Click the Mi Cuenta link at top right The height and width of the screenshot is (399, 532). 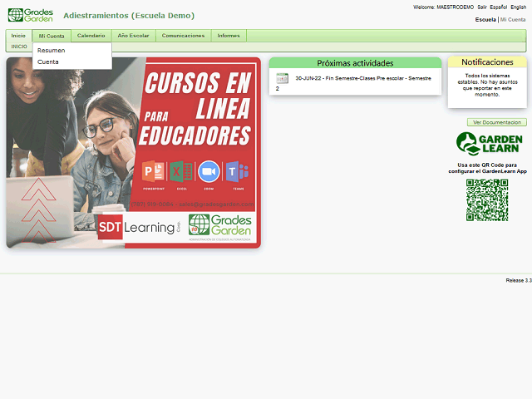click(513, 20)
